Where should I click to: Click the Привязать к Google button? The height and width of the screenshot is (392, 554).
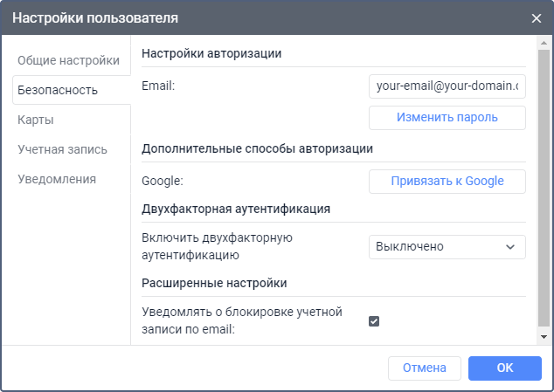447,181
